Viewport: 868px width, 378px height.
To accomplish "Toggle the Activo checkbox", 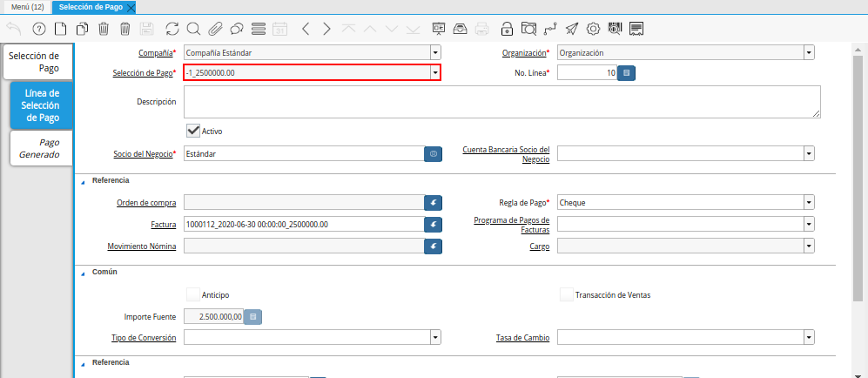I will coord(193,132).
